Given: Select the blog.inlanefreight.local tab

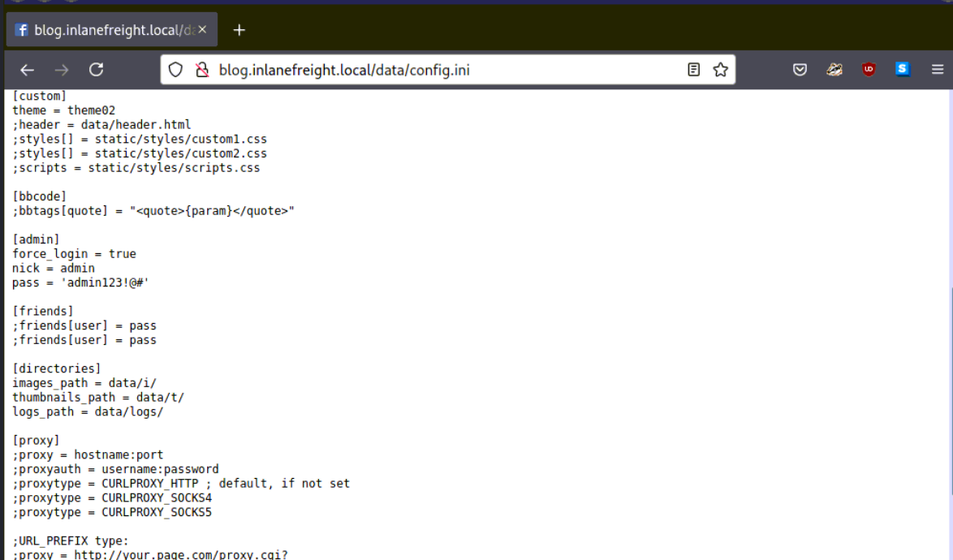Looking at the screenshot, I should [x=112, y=30].
